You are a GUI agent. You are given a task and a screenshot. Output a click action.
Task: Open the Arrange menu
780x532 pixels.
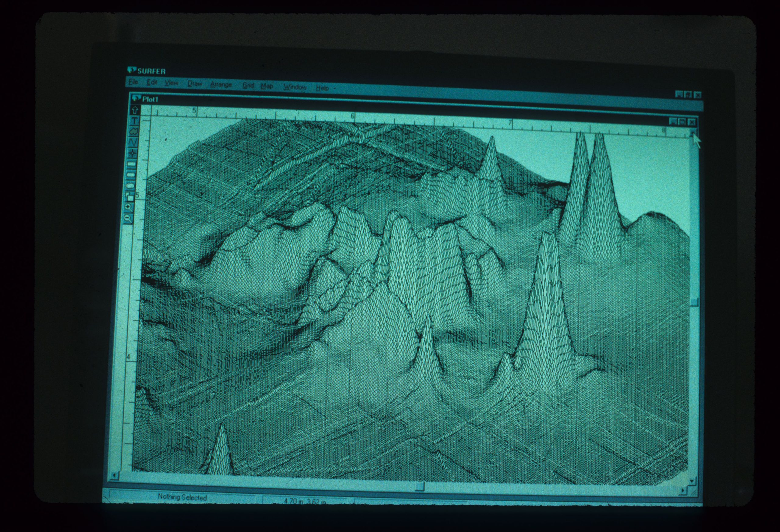[221, 85]
